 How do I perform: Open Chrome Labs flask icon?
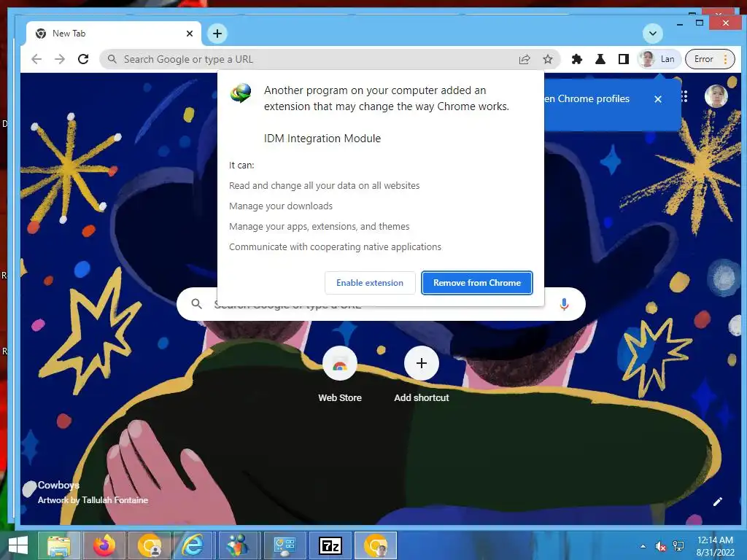tap(600, 59)
